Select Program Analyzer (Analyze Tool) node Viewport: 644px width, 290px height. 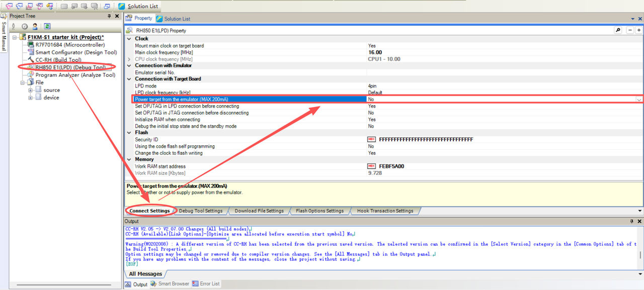coord(75,75)
